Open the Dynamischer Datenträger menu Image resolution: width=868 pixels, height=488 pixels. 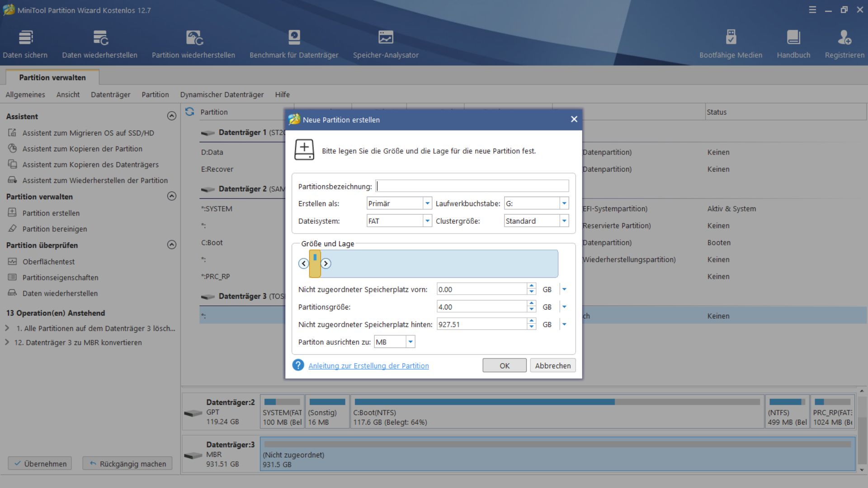click(222, 94)
